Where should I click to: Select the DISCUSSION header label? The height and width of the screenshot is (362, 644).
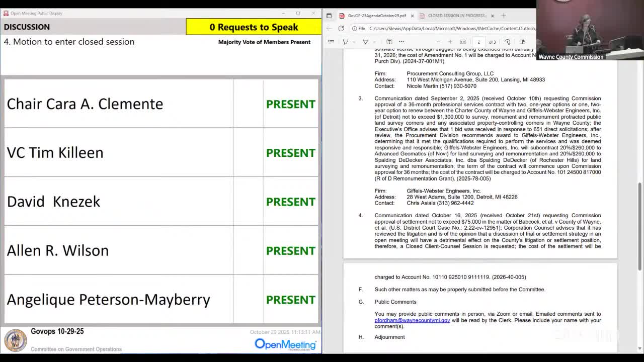27,27
